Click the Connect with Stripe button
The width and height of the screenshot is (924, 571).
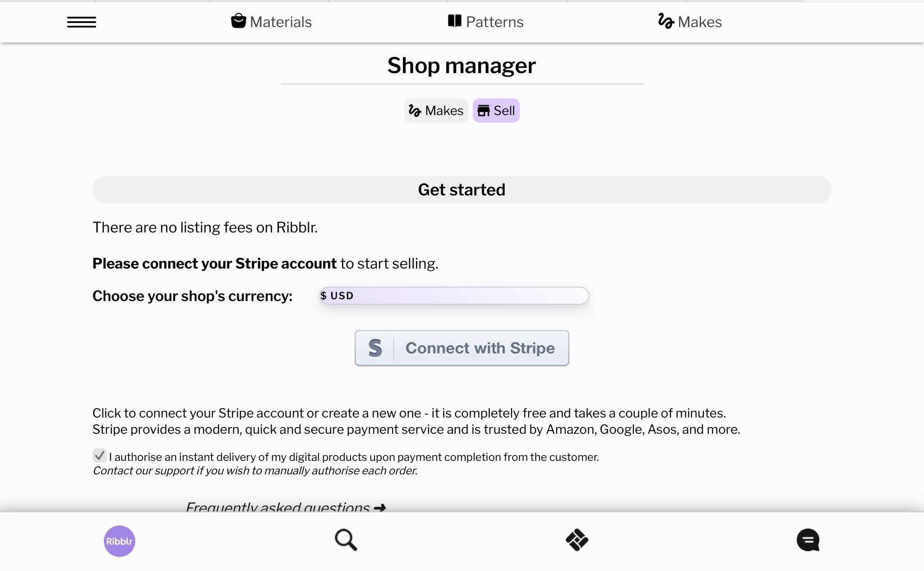pyautogui.click(x=462, y=348)
